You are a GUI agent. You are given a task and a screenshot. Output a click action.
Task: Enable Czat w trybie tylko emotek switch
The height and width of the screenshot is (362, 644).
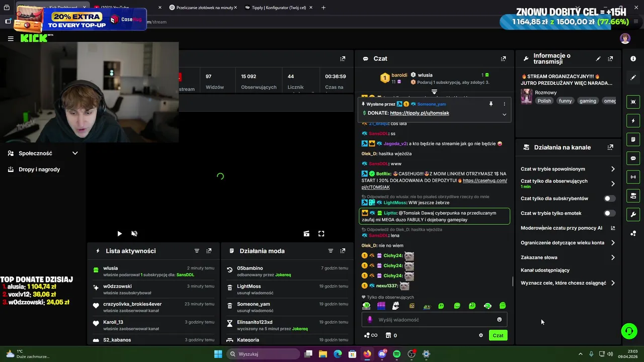[x=609, y=213]
